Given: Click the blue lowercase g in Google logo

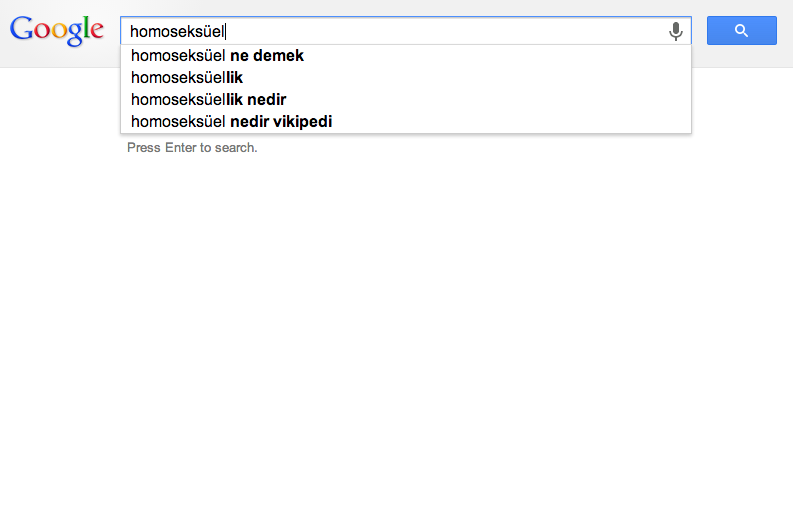Looking at the screenshot, I should (75, 35).
